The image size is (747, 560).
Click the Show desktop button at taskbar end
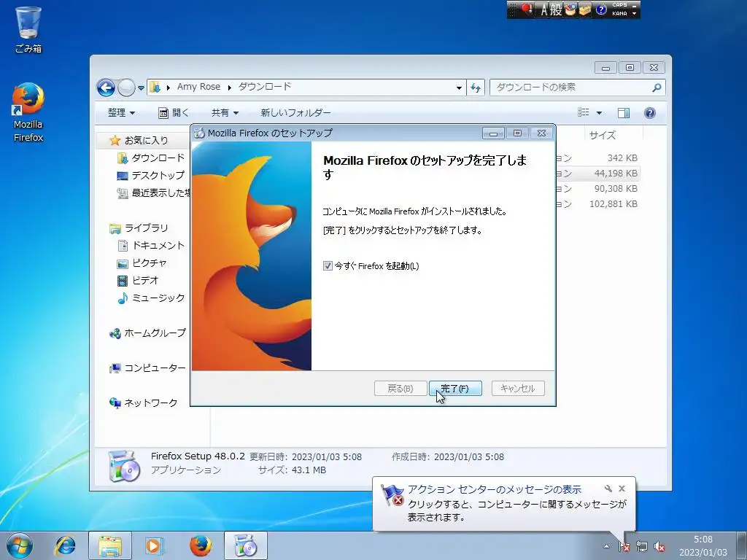pyautogui.click(x=742, y=545)
